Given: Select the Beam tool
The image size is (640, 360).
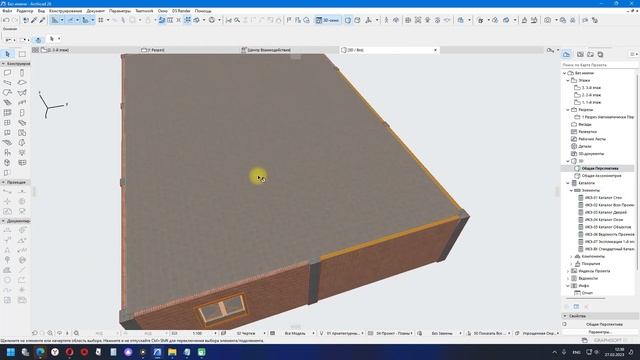Looking at the screenshot, I should point(7,82).
